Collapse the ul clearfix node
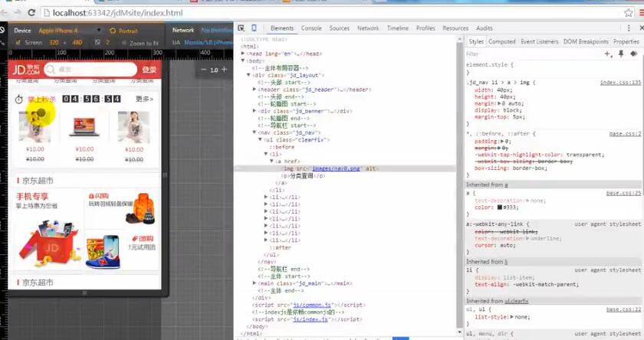Screen dimensions: 644x340 click(260, 139)
